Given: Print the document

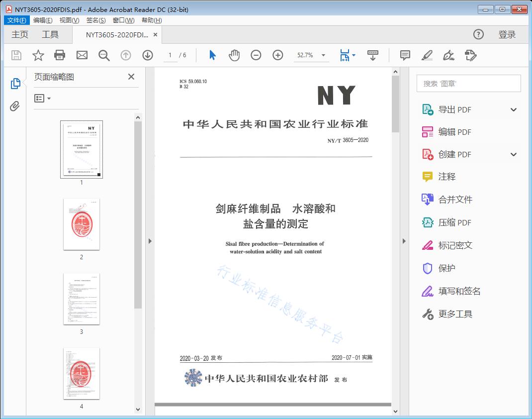Looking at the screenshot, I should click(60, 55).
